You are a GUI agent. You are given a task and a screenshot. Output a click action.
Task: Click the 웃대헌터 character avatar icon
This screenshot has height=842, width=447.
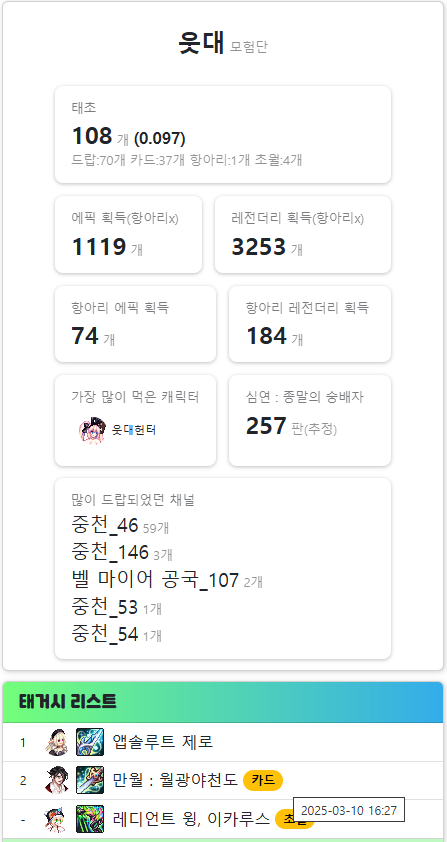coord(93,430)
